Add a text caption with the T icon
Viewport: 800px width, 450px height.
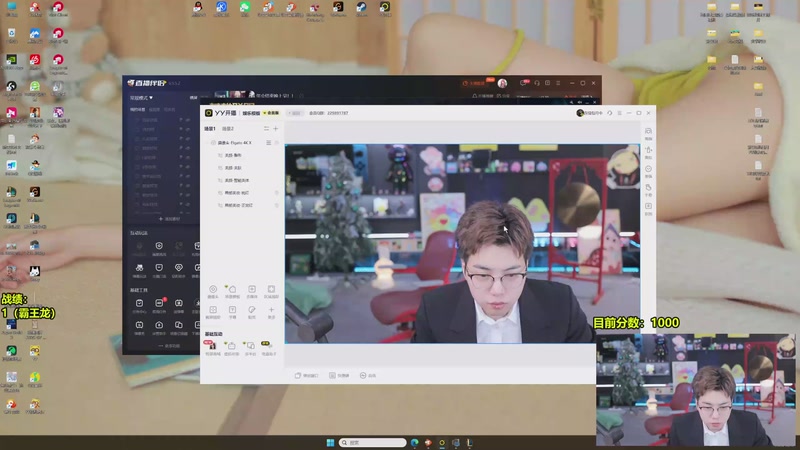click(x=232, y=312)
